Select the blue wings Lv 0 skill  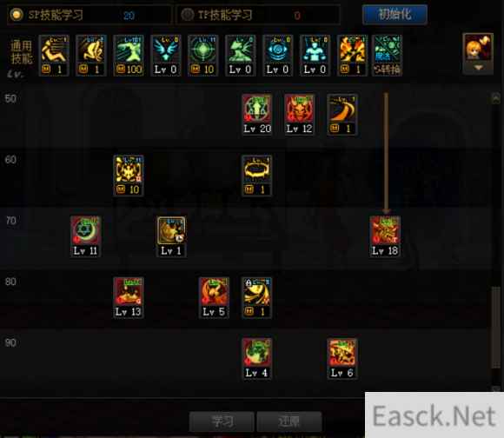click(x=166, y=56)
